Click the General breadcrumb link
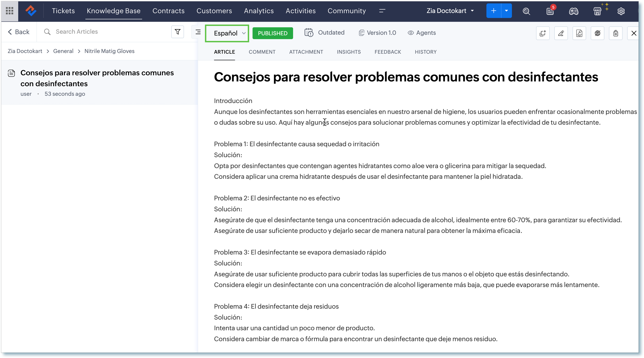This screenshot has width=644, height=358. [63, 51]
